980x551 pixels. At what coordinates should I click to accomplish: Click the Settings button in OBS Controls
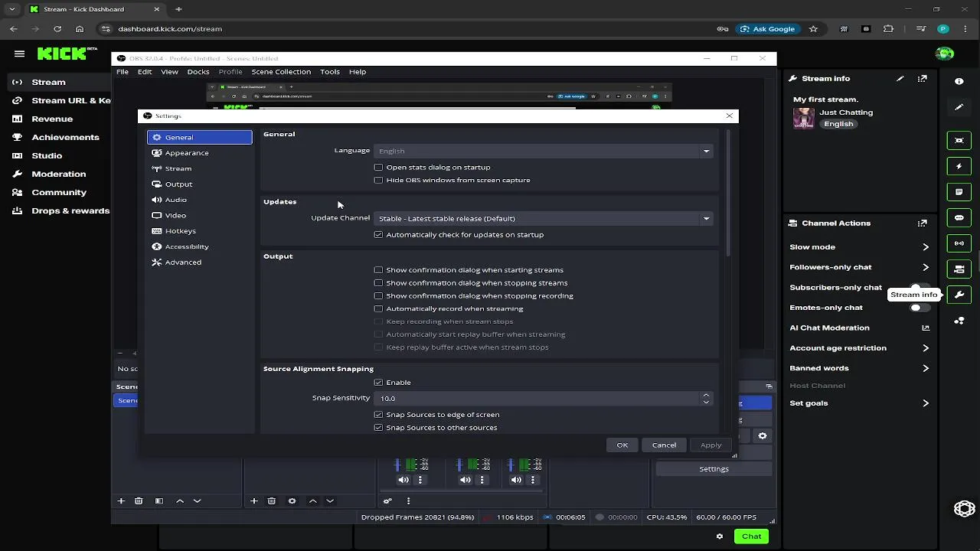(714, 469)
